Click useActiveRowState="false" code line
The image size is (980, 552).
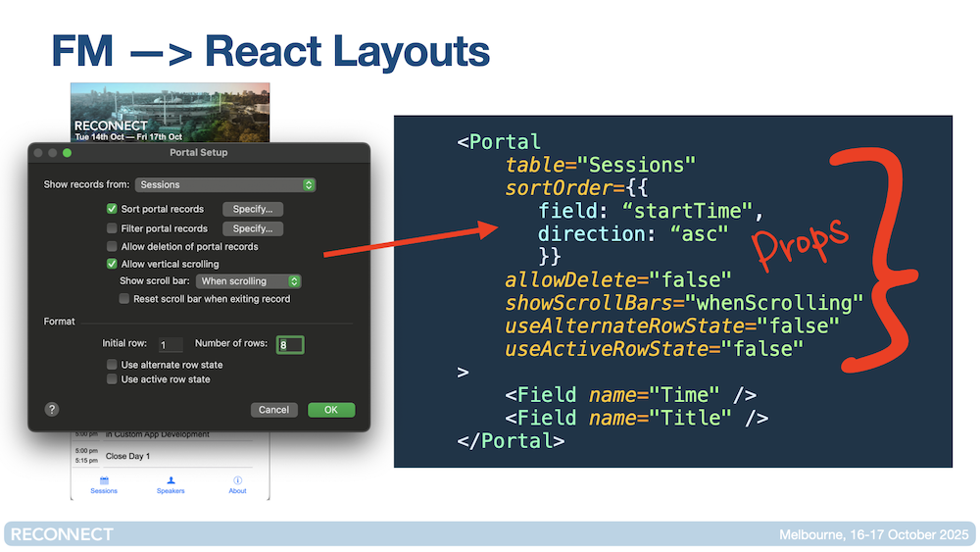[x=654, y=349]
